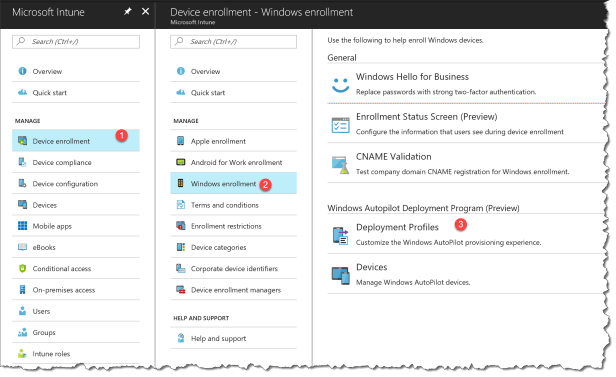Viewport: 616px width, 377px height.
Task: Click the Device enrollment managers icon
Action: coord(181,290)
